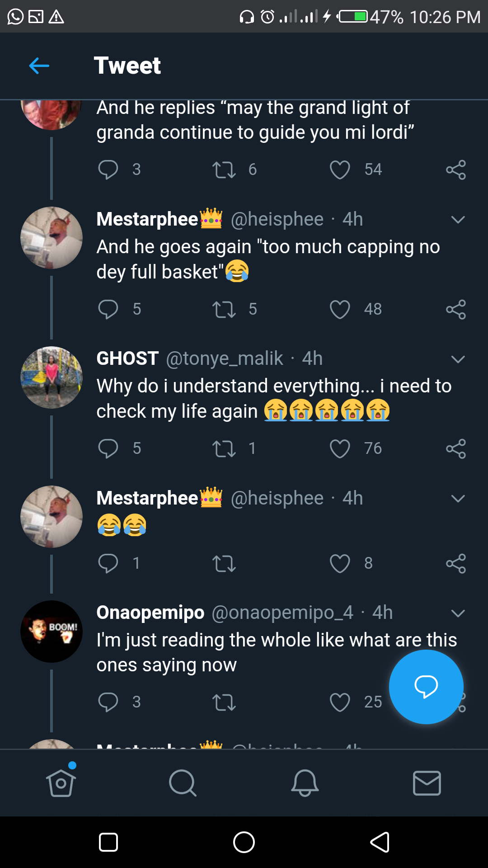This screenshot has width=488, height=868.
Task: Expand the chevron on Onaopemipo's tweet
Action: tap(458, 613)
